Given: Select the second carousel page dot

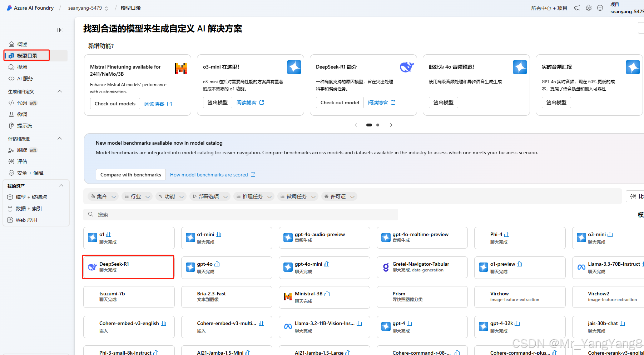Looking at the screenshot, I should tap(378, 125).
